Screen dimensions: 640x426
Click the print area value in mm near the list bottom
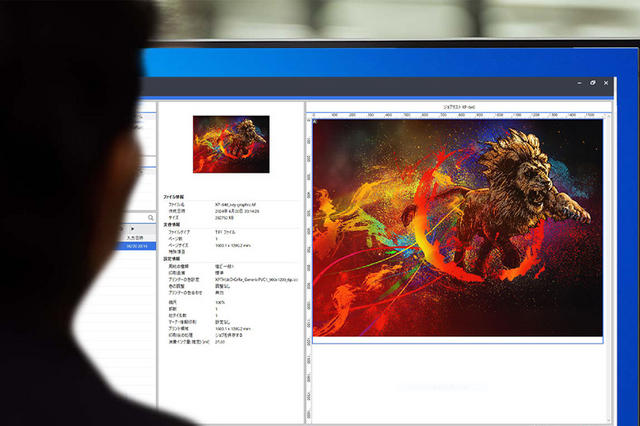[233, 328]
